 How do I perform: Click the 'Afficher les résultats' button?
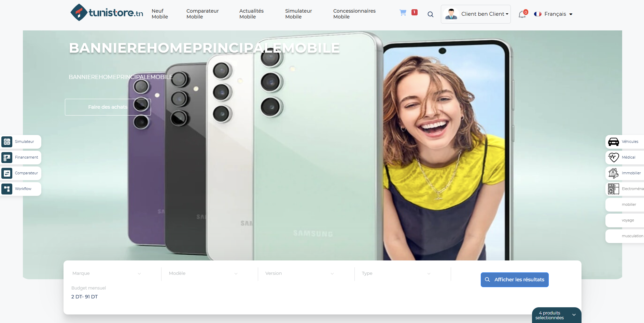(514, 279)
